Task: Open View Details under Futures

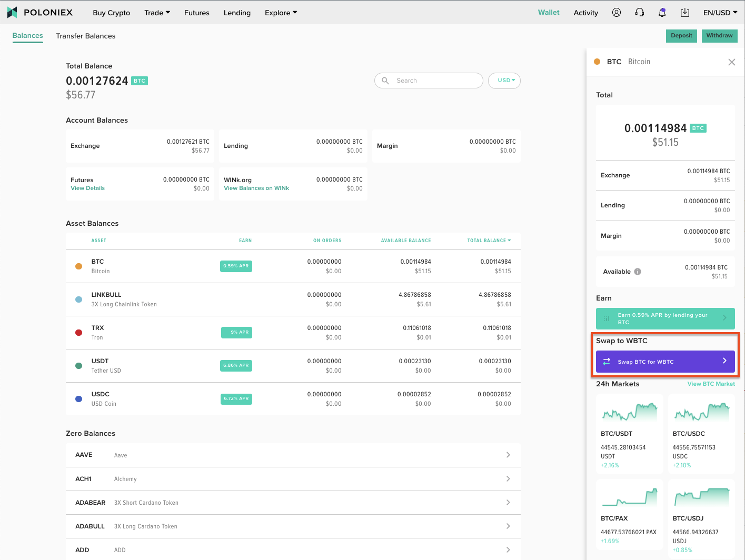Action: tap(87, 188)
